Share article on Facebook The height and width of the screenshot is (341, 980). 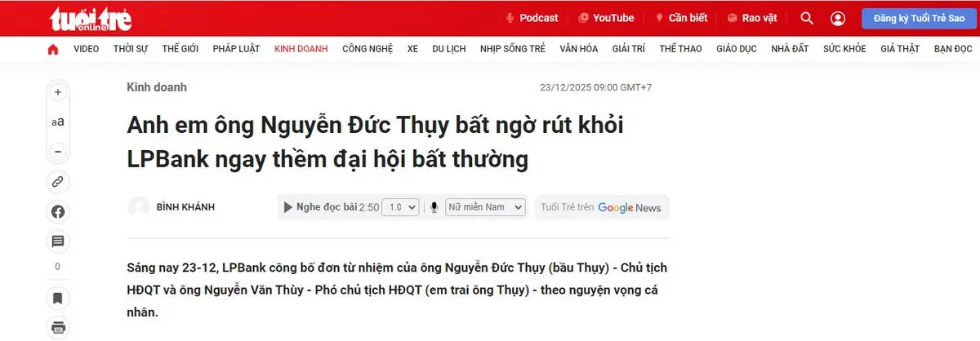58,211
